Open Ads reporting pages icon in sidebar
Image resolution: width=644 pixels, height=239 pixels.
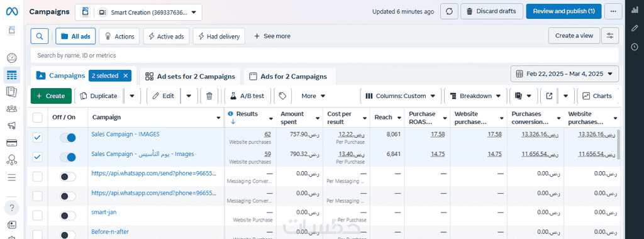click(11, 92)
